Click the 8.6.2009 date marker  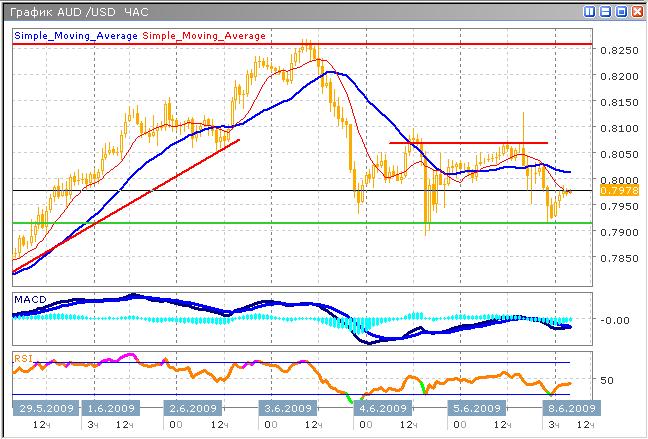pos(572,408)
